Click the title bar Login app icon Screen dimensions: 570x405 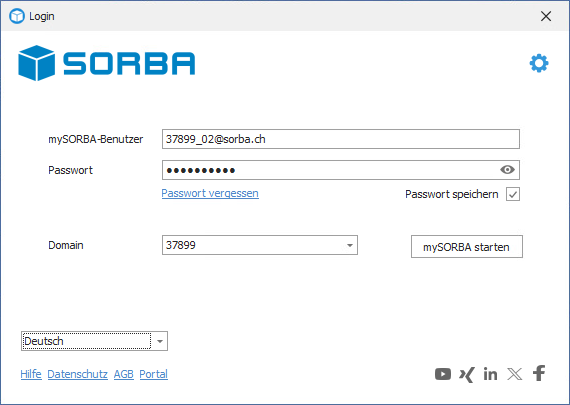pos(17,16)
